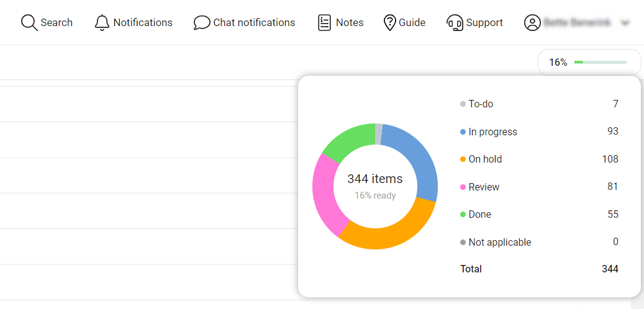Click the green Done legend dot
The image size is (644, 309).
tap(463, 215)
